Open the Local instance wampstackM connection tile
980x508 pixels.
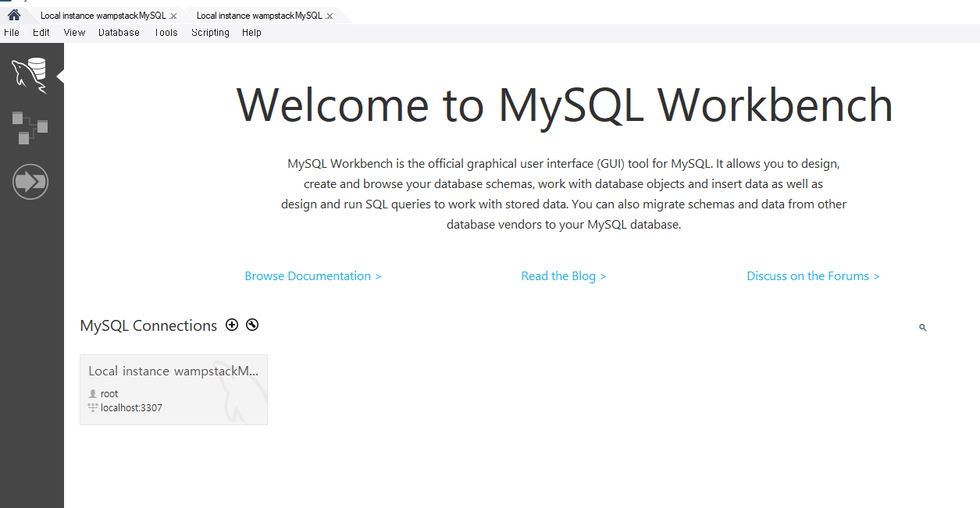[x=173, y=389]
